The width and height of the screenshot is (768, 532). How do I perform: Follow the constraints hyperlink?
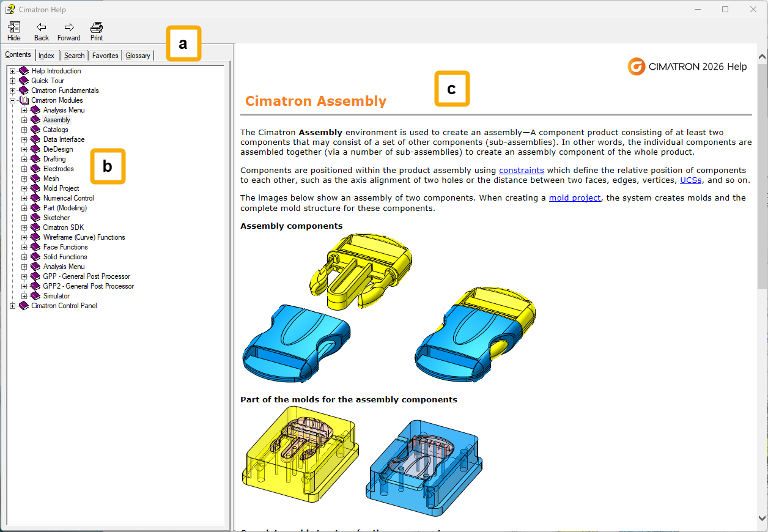(x=521, y=171)
